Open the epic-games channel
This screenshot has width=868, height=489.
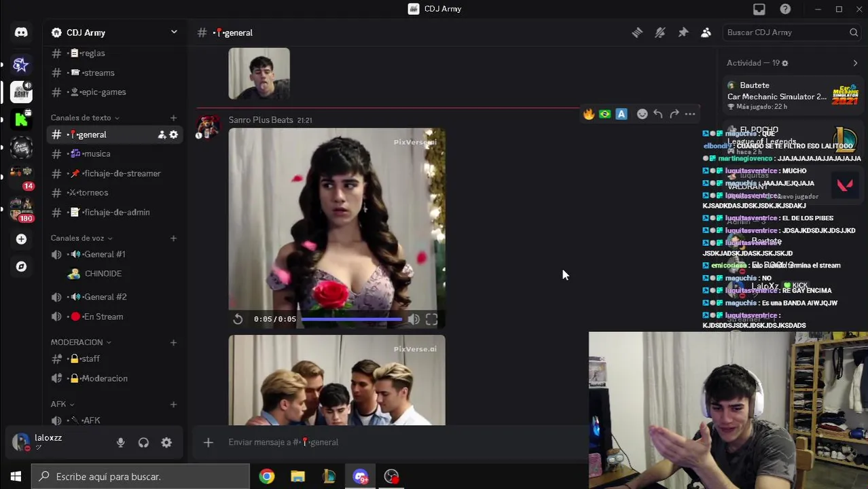[115, 92]
